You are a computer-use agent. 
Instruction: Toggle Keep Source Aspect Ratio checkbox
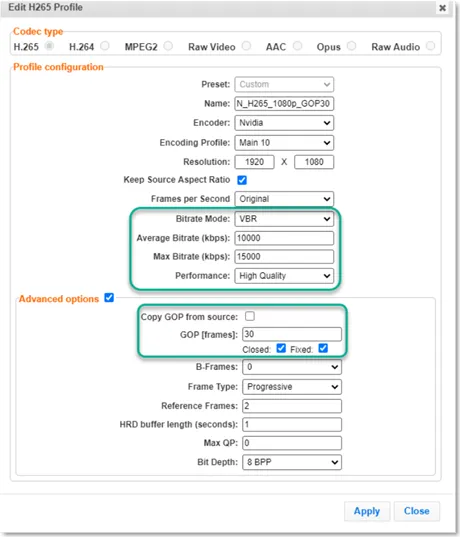(x=242, y=180)
